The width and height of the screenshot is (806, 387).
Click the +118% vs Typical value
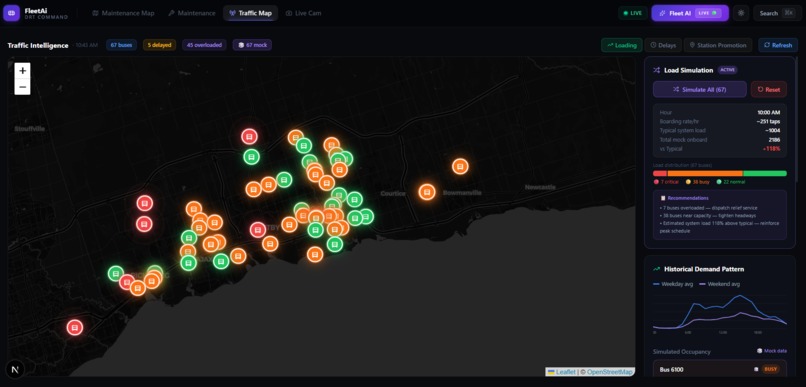click(x=772, y=149)
